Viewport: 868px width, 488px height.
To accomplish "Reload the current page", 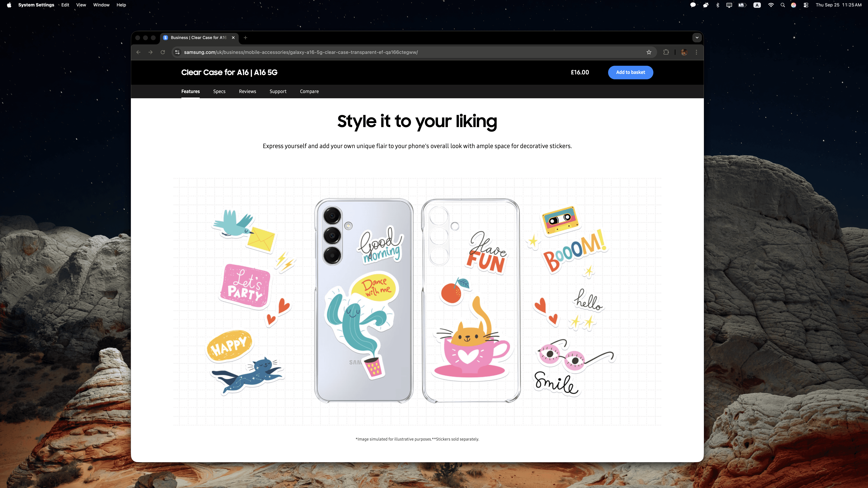I will (x=163, y=52).
